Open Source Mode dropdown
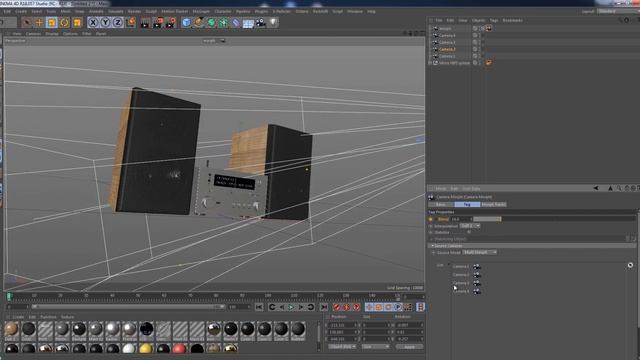Screen dimensions: 640x360 click(480, 252)
